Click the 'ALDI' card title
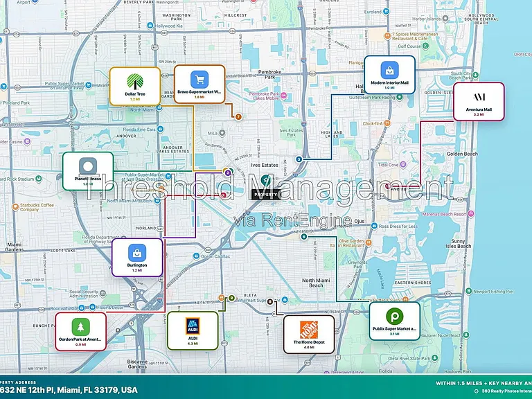The width and height of the screenshot is (532, 399). [193, 339]
